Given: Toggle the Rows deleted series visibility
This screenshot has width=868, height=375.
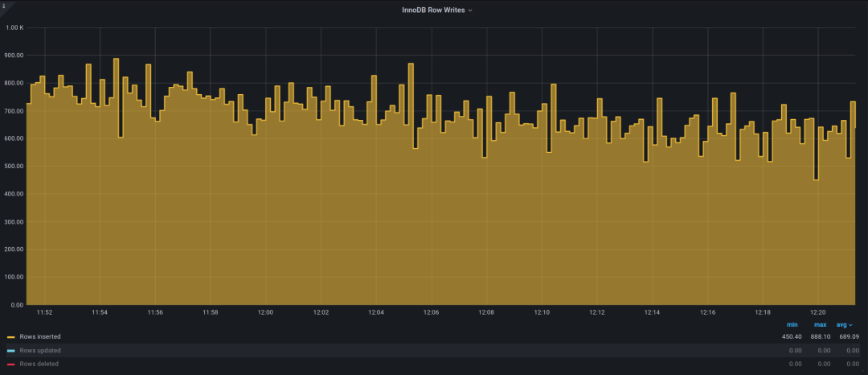Looking at the screenshot, I should tap(39, 364).
